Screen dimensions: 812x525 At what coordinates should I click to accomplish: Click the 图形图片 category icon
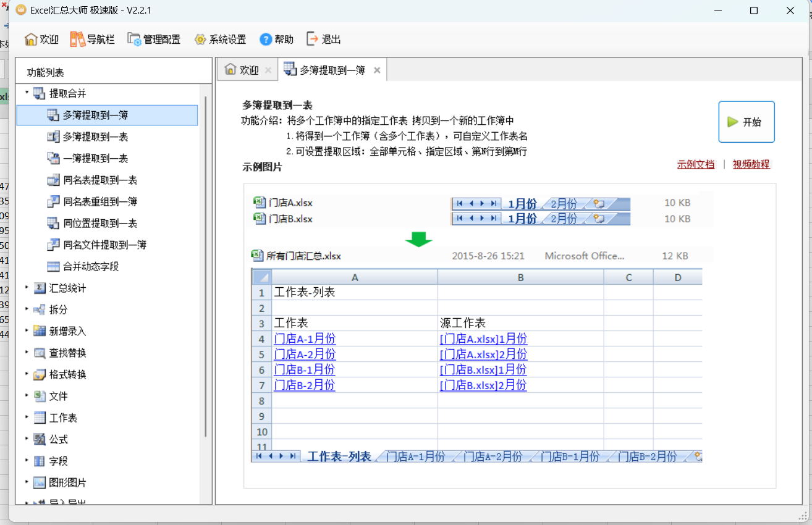pyautogui.click(x=40, y=482)
